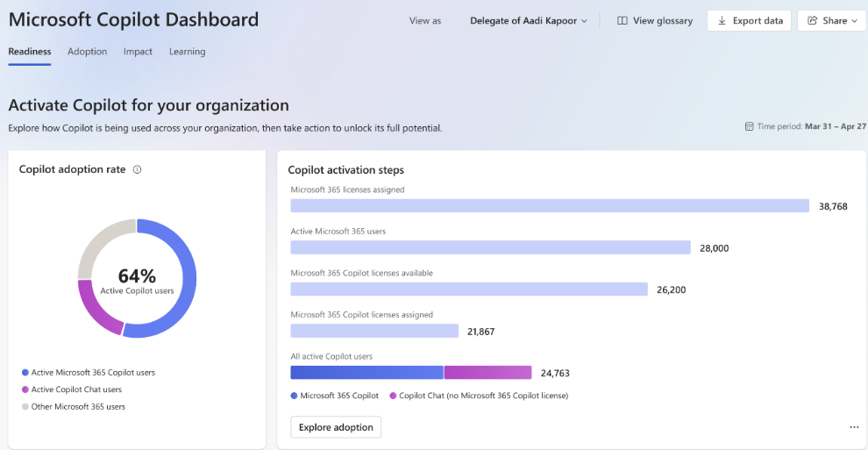Open the Readiness tab
Viewport: 868px width, 450px height.
coord(29,52)
